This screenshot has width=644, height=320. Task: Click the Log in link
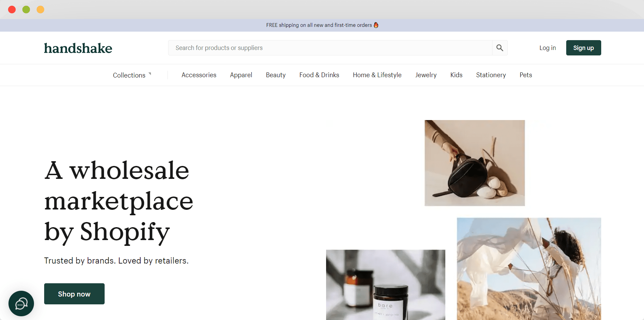pos(548,48)
